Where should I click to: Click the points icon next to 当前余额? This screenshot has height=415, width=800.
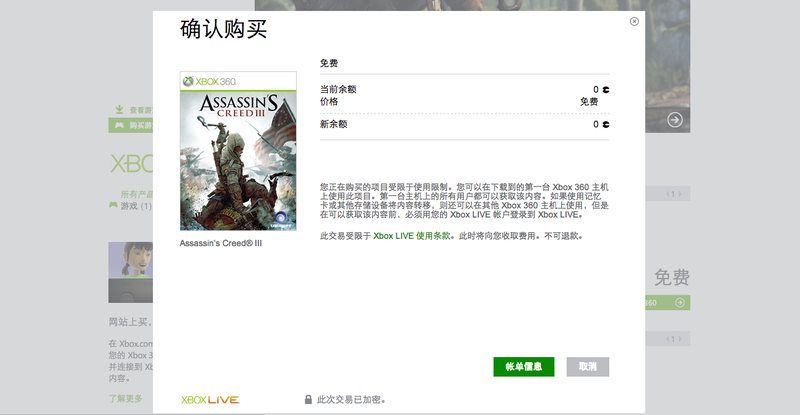pyautogui.click(x=606, y=90)
